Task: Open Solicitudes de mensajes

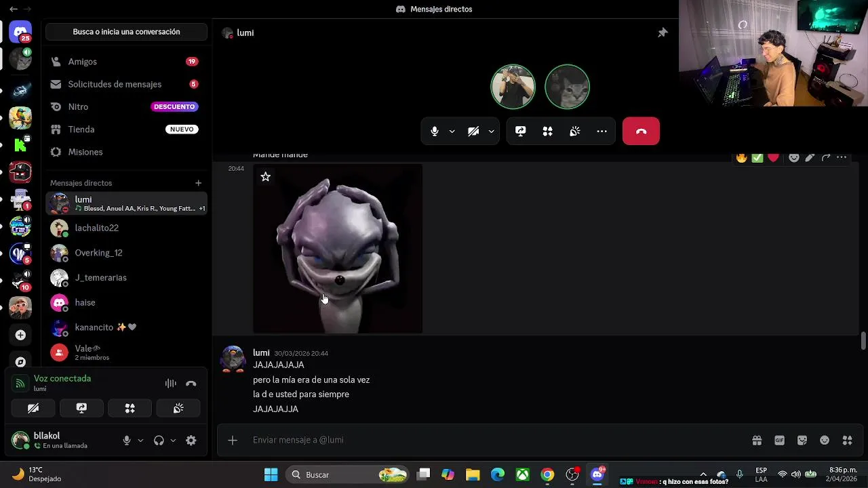Action: 126,84
